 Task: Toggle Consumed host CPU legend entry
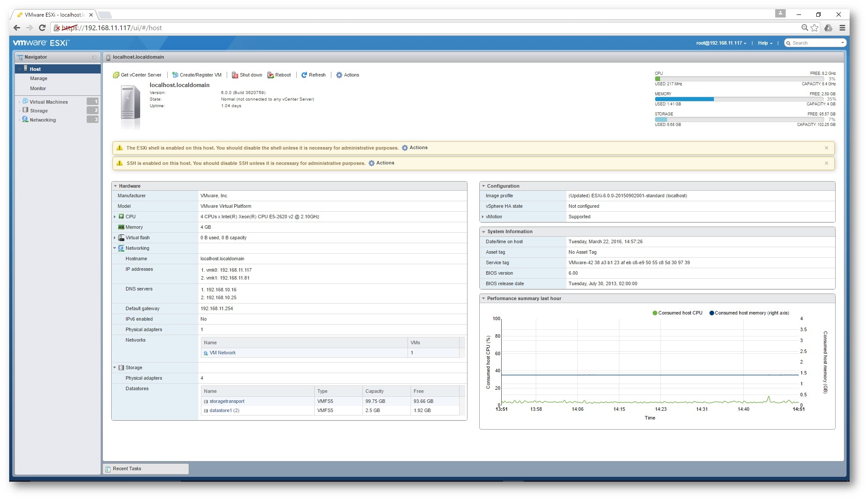[x=677, y=313]
